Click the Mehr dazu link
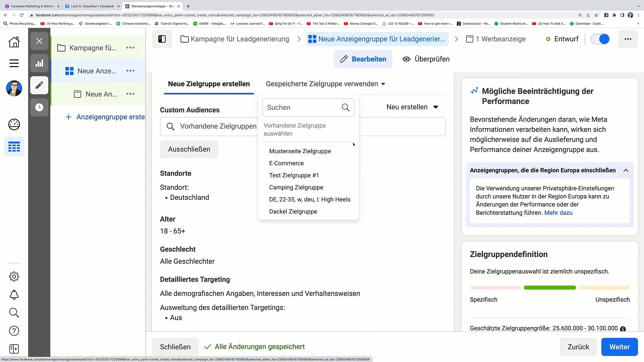This screenshot has width=644, height=362. coord(558,213)
